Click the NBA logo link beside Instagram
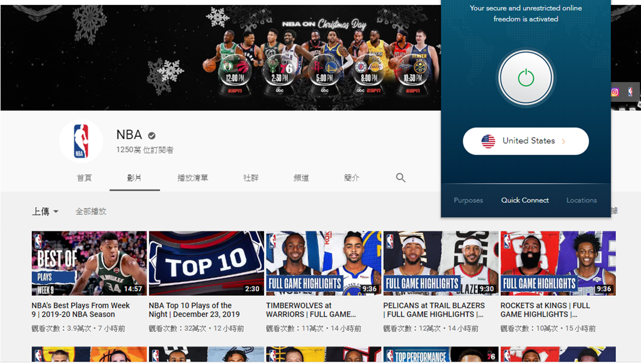 click(x=630, y=92)
